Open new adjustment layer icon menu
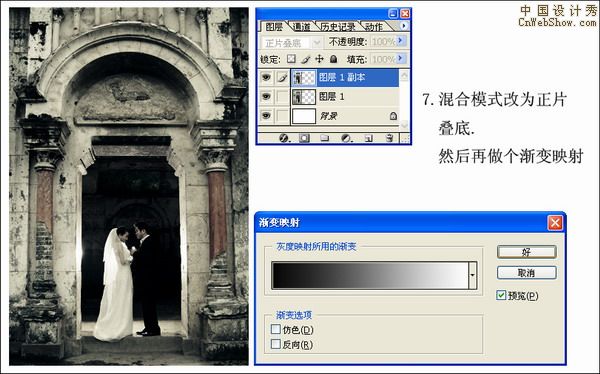The height and width of the screenshot is (374, 600). click(346, 138)
